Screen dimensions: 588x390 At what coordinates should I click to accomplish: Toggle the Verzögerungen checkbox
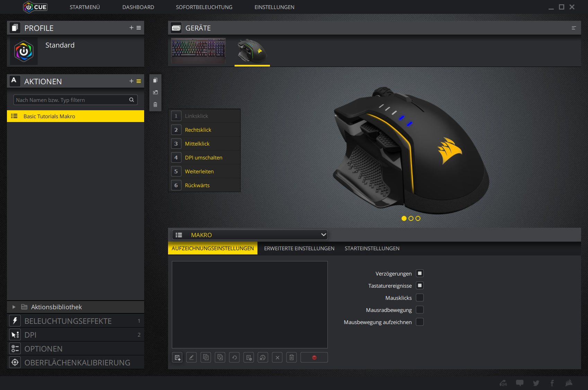tap(420, 274)
